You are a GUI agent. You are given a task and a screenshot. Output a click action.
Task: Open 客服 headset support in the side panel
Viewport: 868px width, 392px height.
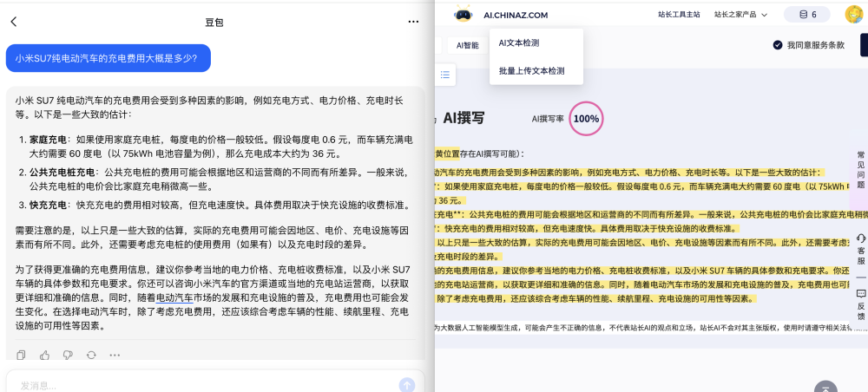(x=861, y=250)
